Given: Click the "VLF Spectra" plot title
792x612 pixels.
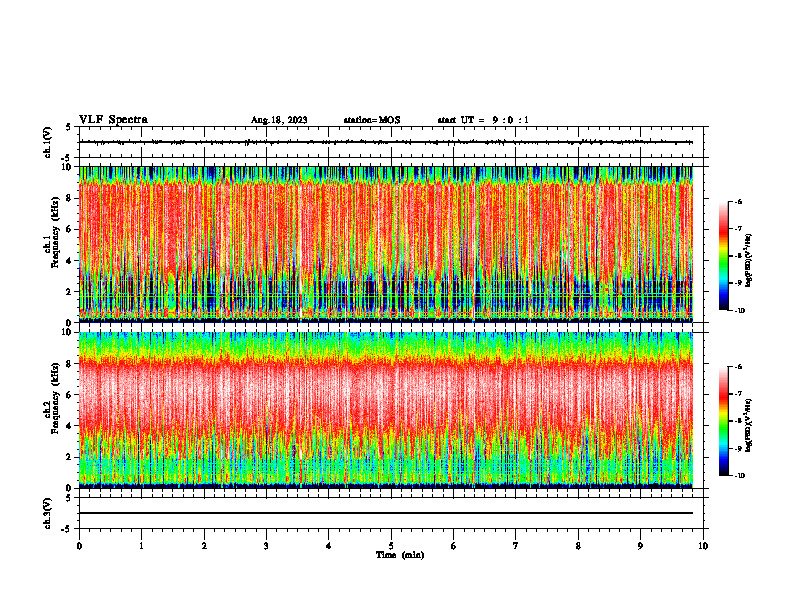Looking at the screenshot, I should (x=113, y=120).
